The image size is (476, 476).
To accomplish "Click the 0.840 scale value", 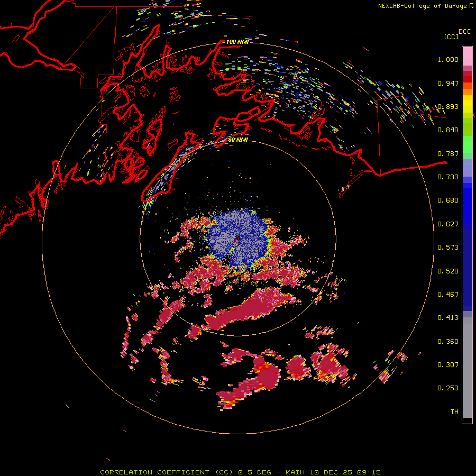I will pos(448,130).
